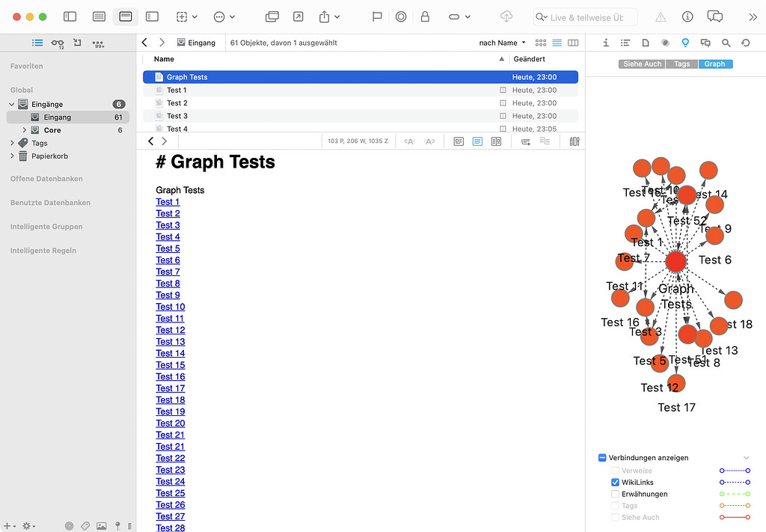The image size is (766, 532).
Task: Open the search inspector magnifier
Action: click(x=725, y=43)
